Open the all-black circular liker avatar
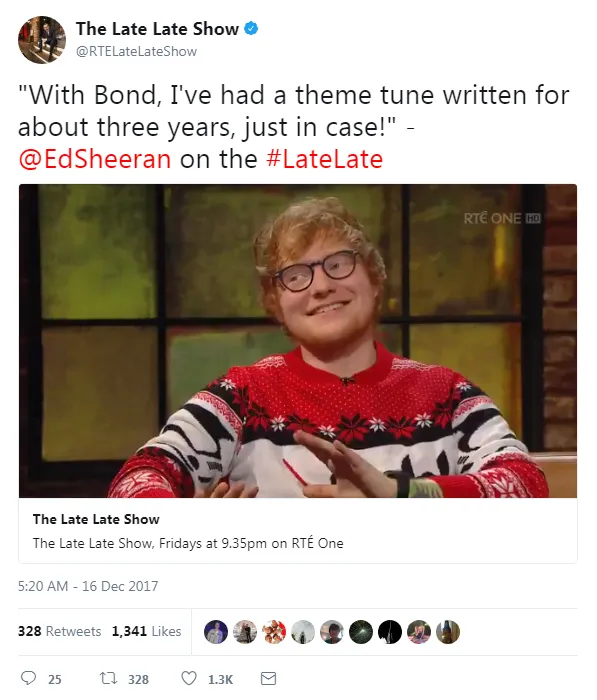This screenshot has width=597, height=700. click(x=390, y=632)
